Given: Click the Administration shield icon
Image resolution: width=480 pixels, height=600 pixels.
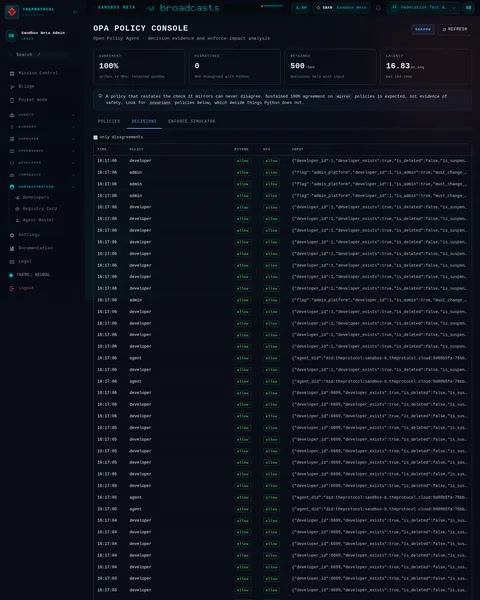Looking at the screenshot, I should [x=12, y=187].
